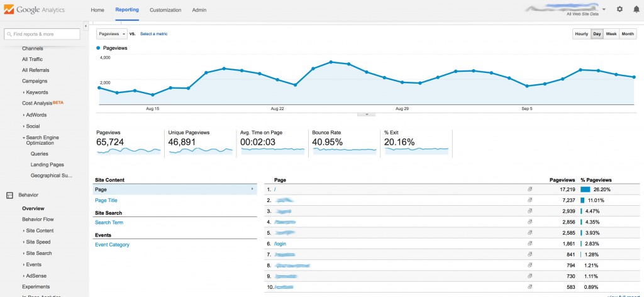Open page link icon for the 2,856 pageviews row

coord(530,222)
